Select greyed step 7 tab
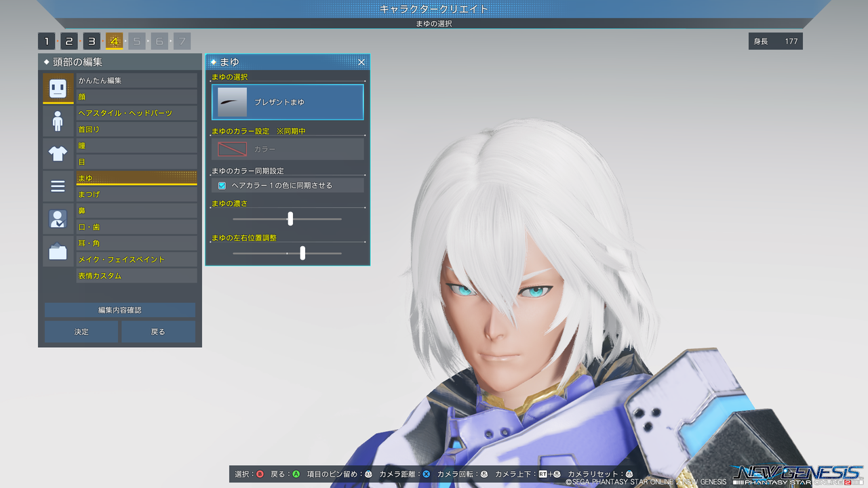Screen dimensions: 868x488 pos(182,41)
